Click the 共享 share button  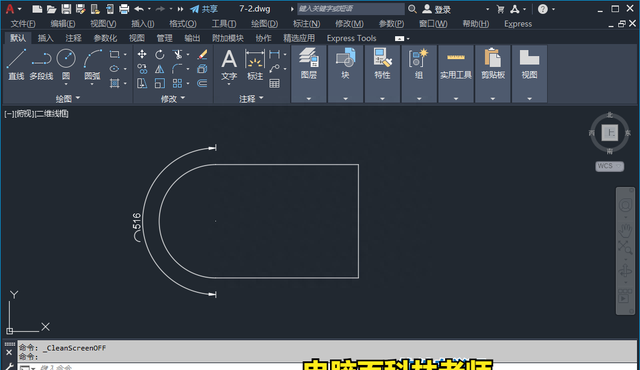point(204,9)
